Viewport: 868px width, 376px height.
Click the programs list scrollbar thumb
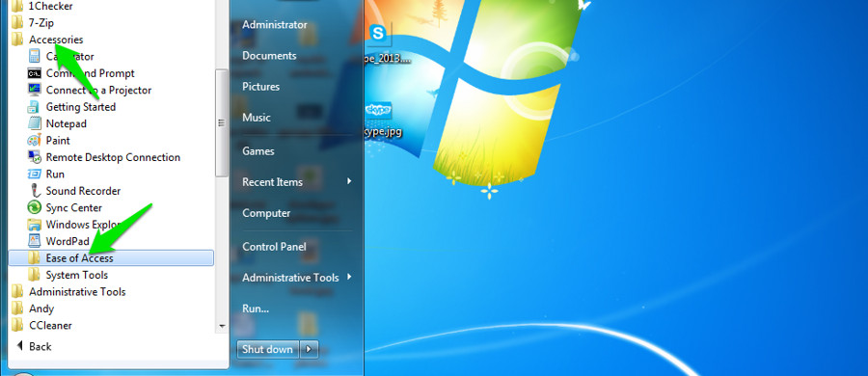pyautogui.click(x=222, y=123)
